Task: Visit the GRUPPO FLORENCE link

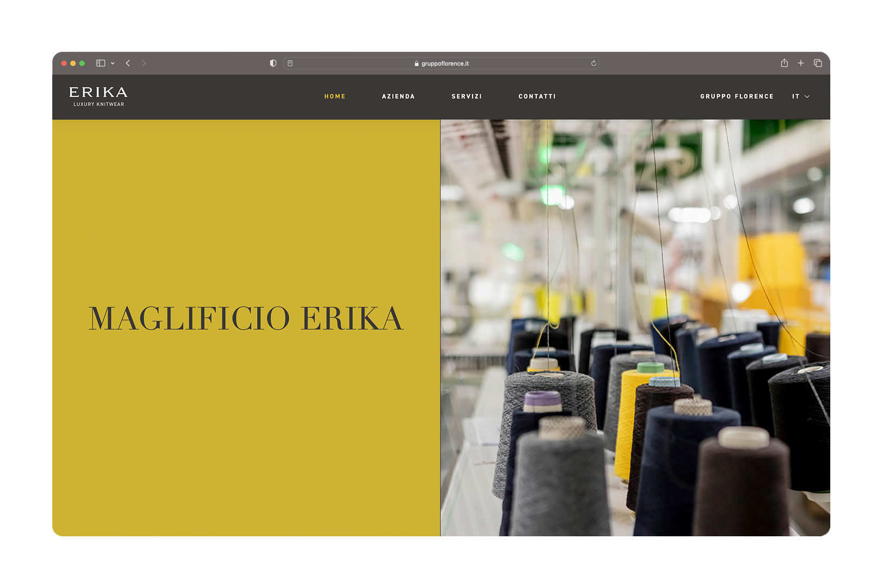Action: point(737,96)
